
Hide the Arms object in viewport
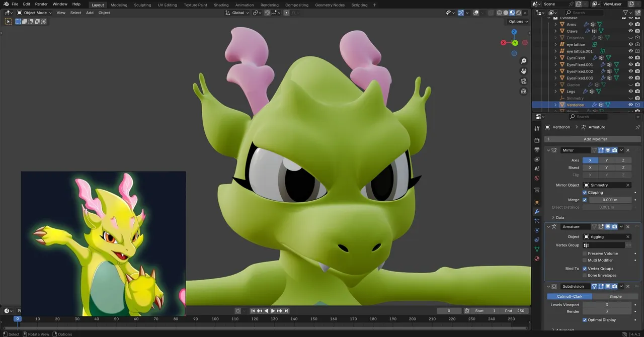[x=630, y=24]
